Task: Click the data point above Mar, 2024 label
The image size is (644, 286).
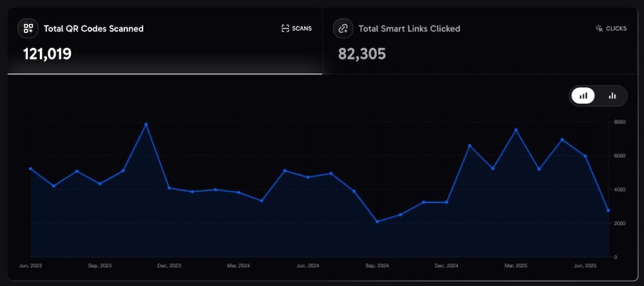Action: point(239,192)
